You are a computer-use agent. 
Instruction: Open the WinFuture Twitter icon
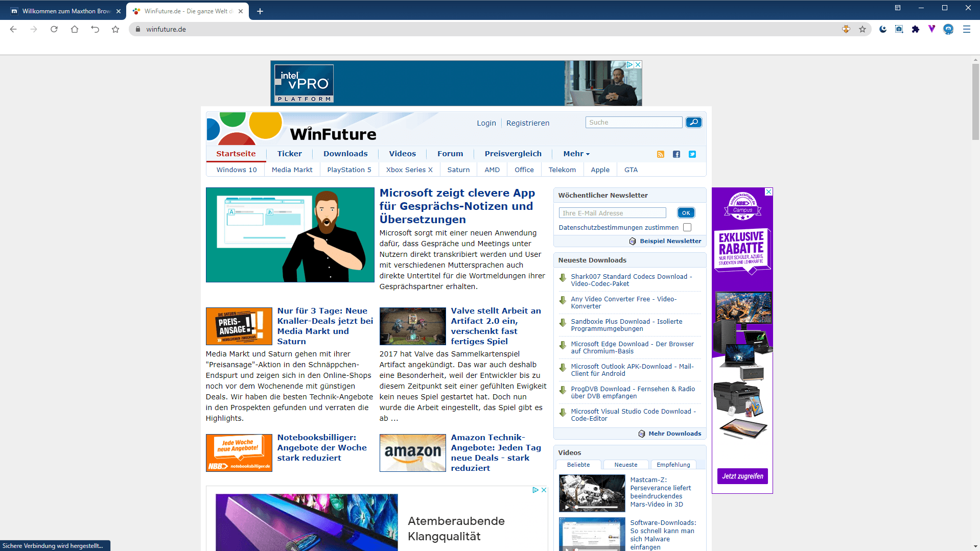pos(692,154)
